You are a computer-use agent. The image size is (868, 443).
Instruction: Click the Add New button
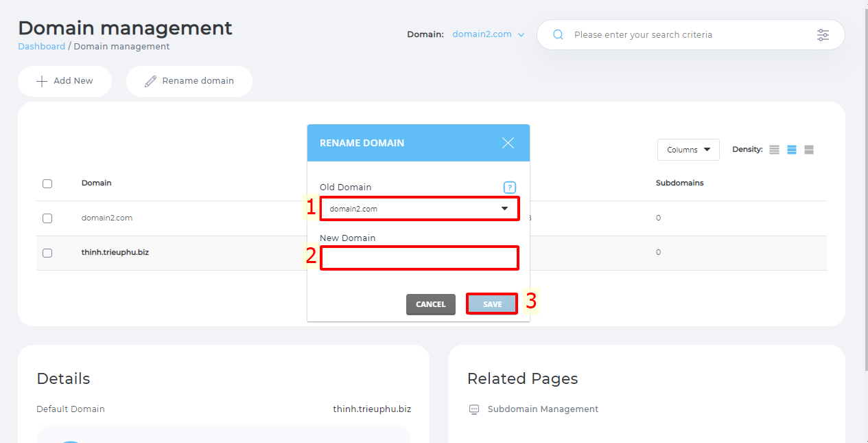tap(64, 81)
